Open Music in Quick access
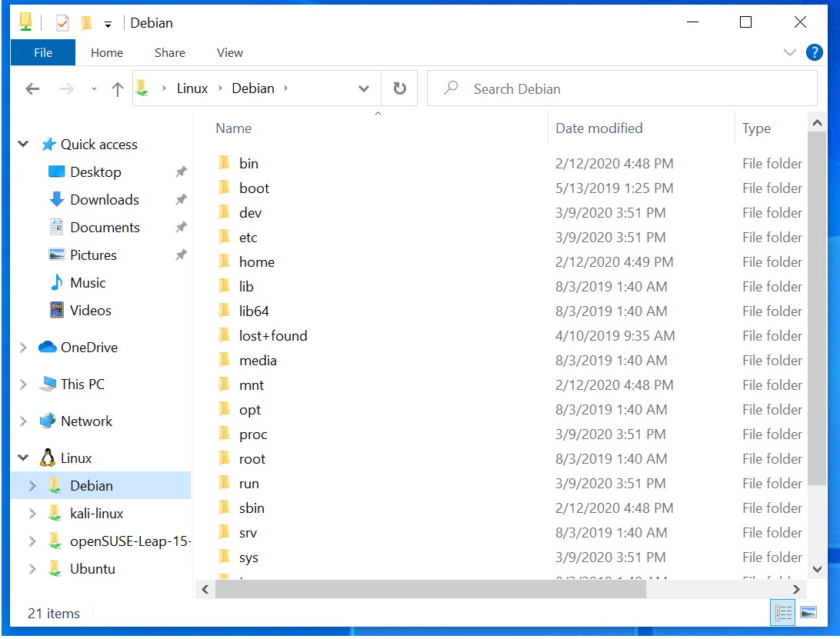 (x=88, y=283)
